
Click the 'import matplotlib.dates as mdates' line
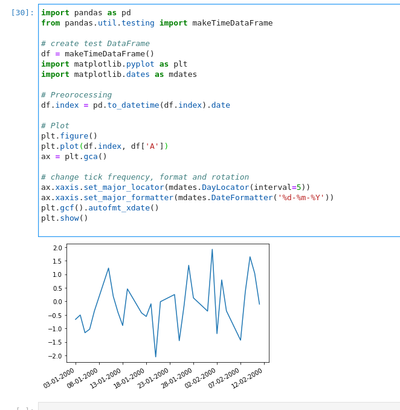click(119, 74)
